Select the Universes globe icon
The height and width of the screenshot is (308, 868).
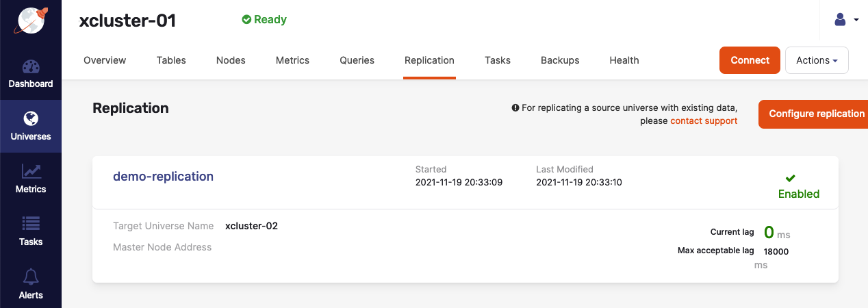tap(31, 119)
